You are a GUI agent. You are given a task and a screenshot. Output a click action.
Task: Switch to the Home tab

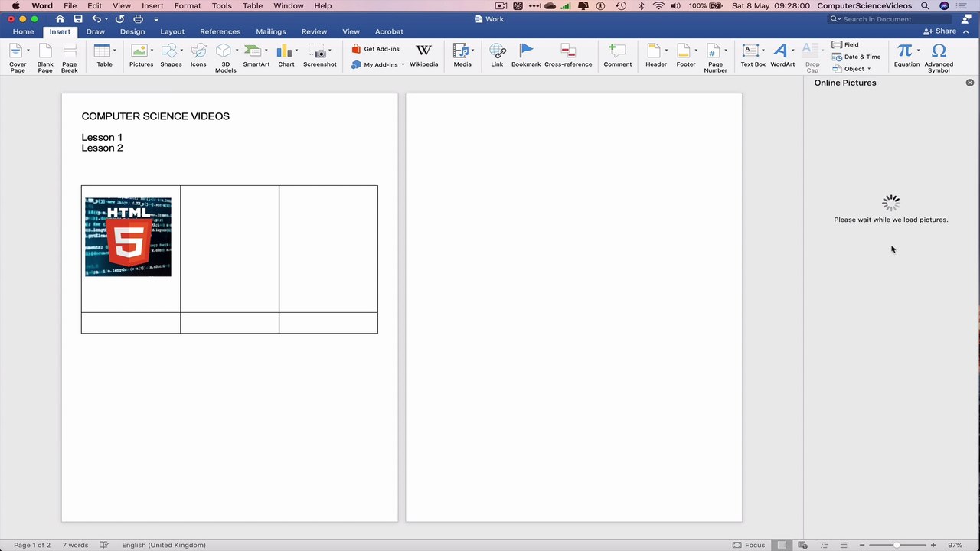click(x=23, y=31)
